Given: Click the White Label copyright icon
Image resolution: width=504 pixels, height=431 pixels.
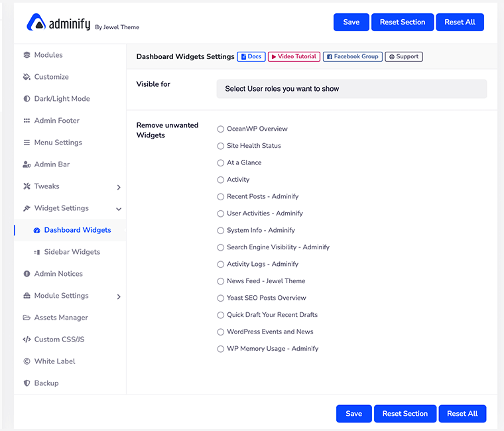Looking at the screenshot, I should pos(27,361).
